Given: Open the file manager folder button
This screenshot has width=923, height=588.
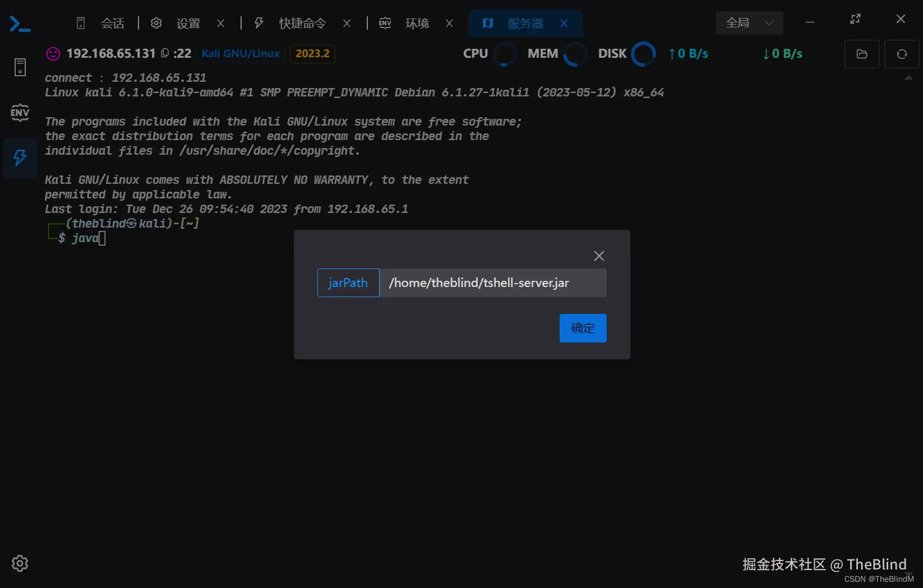Looking at the screenshot, I should 862,54.
